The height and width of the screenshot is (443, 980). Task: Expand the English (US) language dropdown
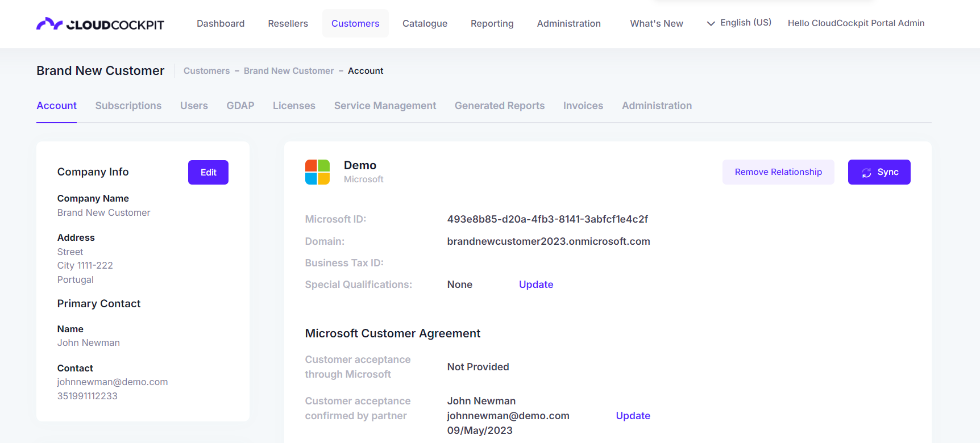(x=739, y=23)
